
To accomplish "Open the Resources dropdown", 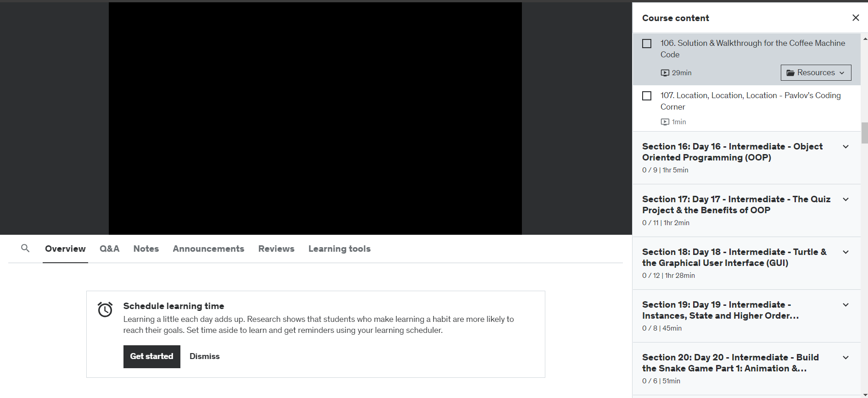I will coord(816,72).
